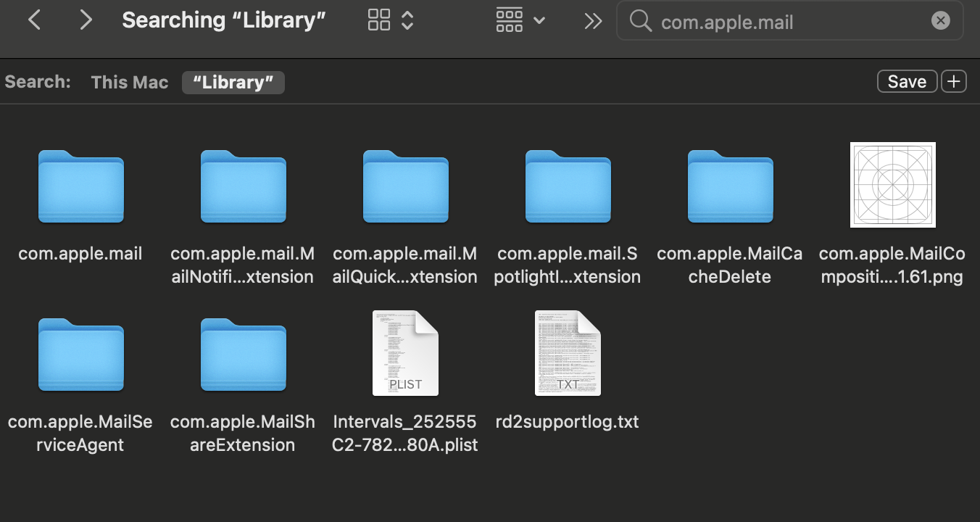Screen dimensions: 980x522
Task: Save the current search
Action: 908,82
